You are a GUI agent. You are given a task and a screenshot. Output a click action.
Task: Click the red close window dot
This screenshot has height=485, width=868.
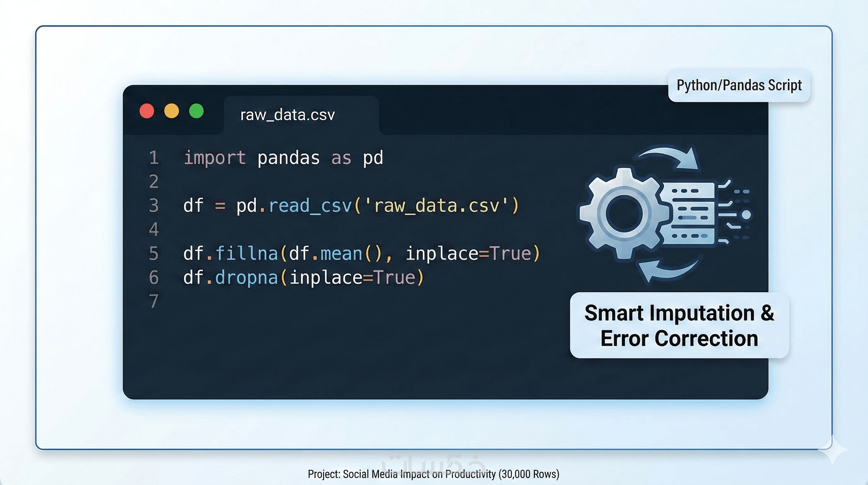pyautogui.click(x=147, y=111)
